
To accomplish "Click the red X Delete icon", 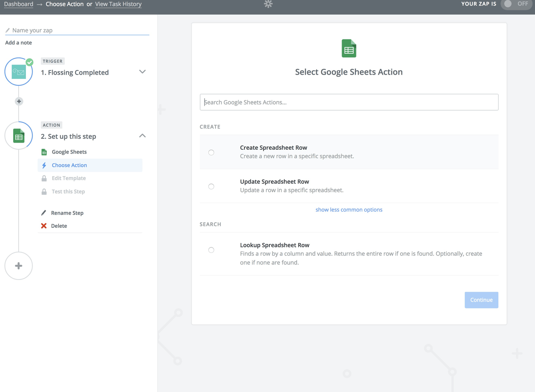I will point(44,226).
